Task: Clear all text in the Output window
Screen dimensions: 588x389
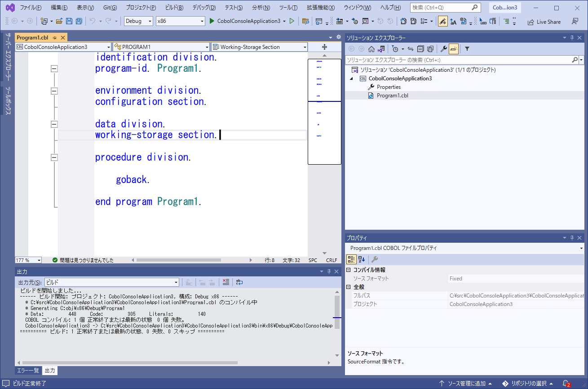Action: tap(225, 282)
